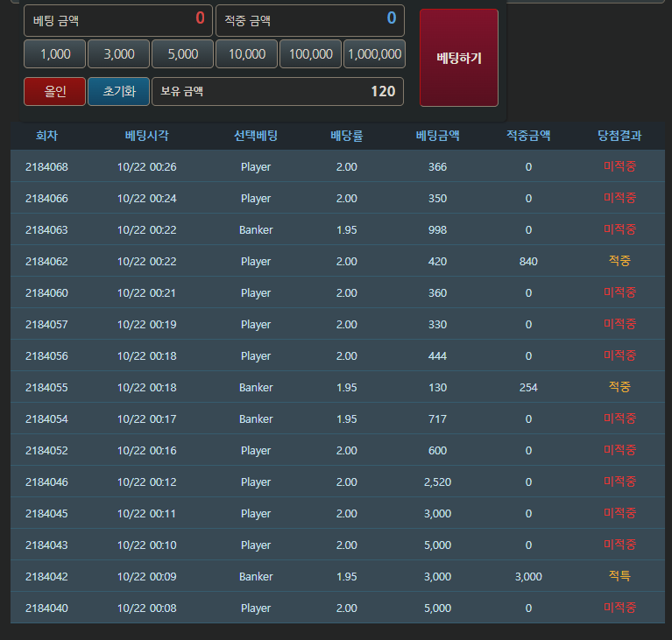This screenshot has width=672, height=640.
Task: Click 적중 result in round 2184055 row
Action: click(619, 386)
